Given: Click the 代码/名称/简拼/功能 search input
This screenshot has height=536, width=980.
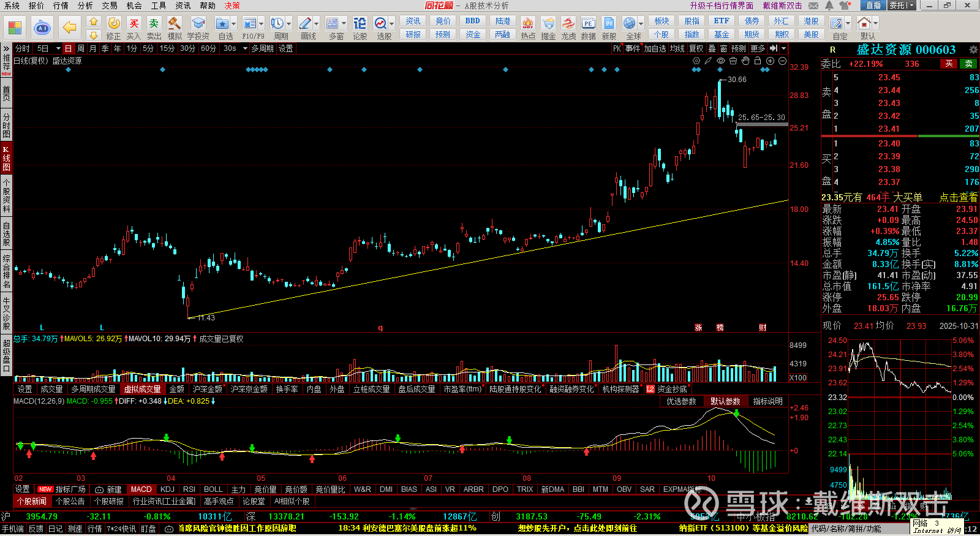Looking at the screenshot, I should (x=858, y=529).
